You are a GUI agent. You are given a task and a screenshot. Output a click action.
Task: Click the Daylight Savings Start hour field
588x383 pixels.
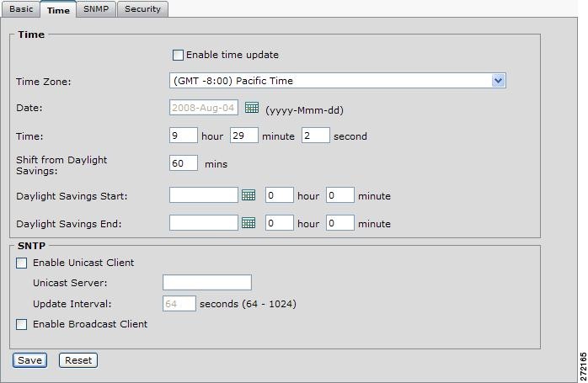coord(280,195)
